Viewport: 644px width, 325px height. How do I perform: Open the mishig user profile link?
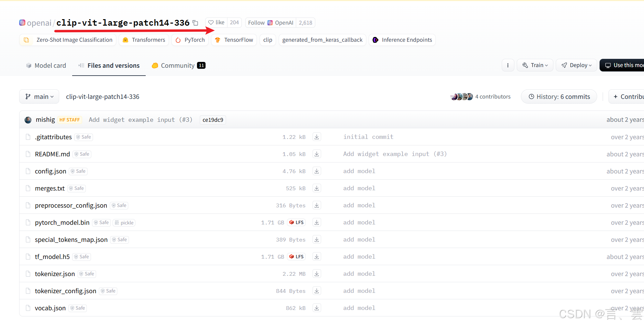point(45,120)
